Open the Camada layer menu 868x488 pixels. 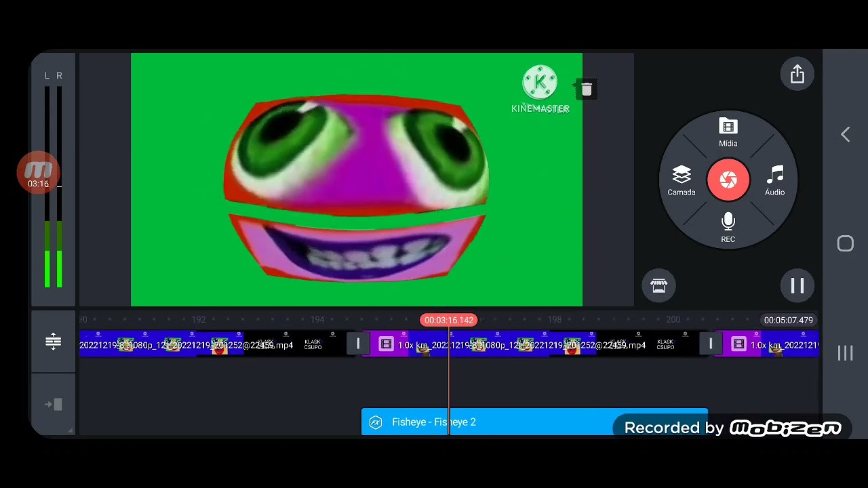coord(681,181)
